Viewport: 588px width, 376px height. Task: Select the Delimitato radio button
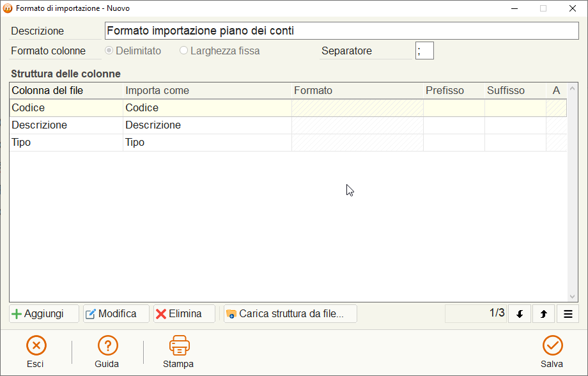109,51
